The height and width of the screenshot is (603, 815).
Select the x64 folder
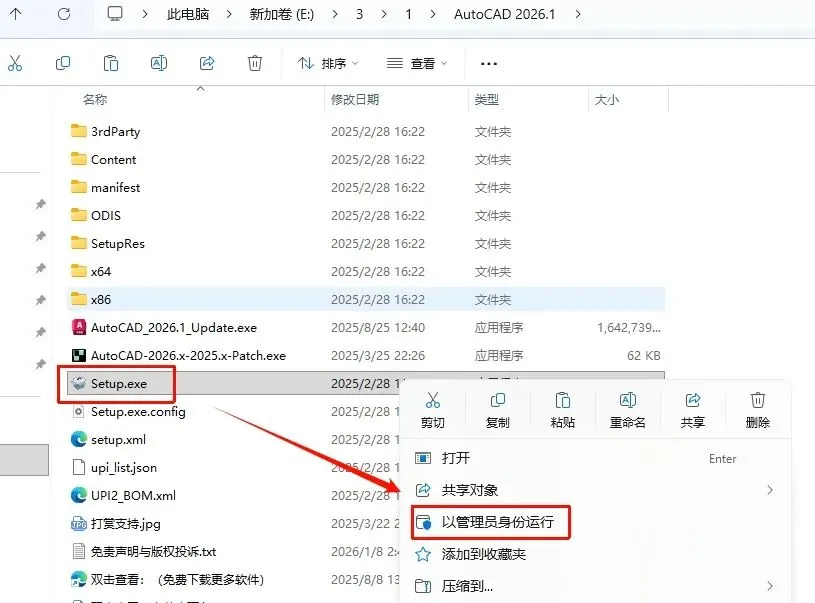click(366, 272)
